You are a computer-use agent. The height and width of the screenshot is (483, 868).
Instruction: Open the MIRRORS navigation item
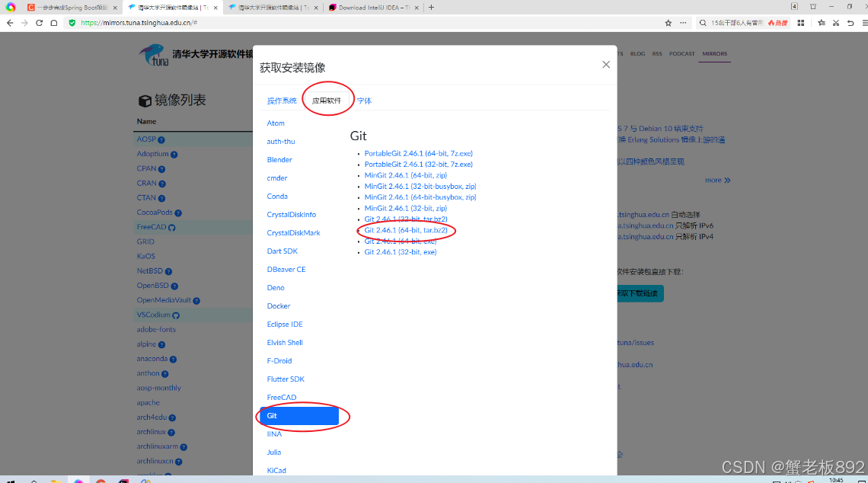click(x=715, y=54)
